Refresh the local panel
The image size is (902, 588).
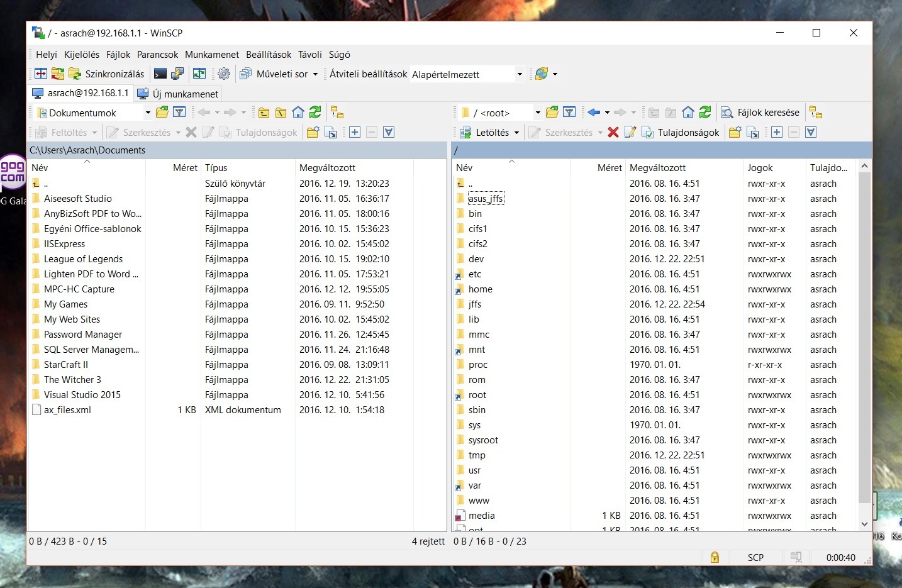(x=315, y=113)
